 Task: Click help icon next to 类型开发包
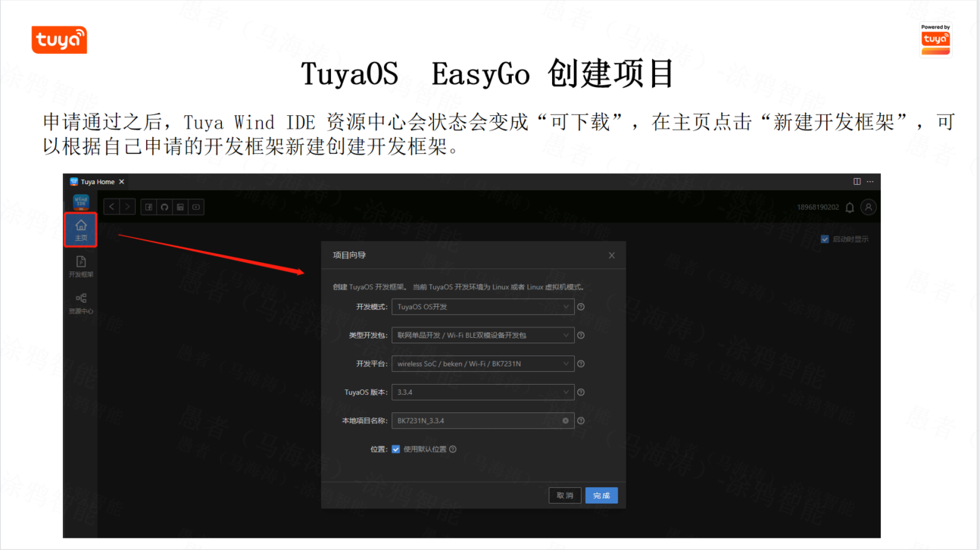click(581, 335)
